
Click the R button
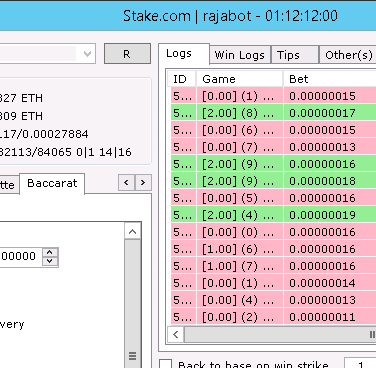(127, 54)
